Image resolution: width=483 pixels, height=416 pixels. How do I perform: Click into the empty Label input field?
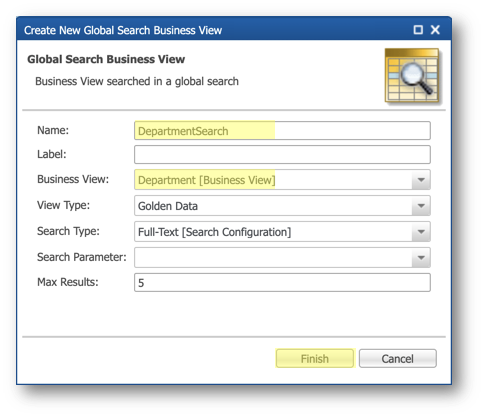282,155
